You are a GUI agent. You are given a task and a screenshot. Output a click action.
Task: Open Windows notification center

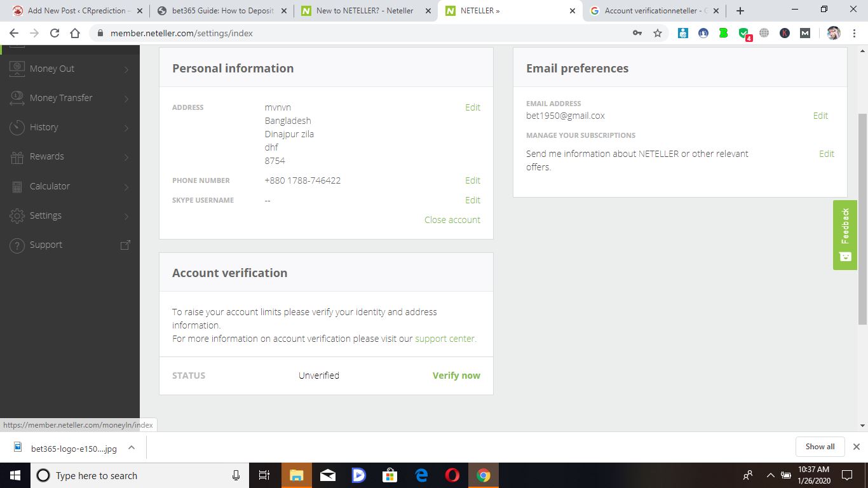tap(846, 475)
